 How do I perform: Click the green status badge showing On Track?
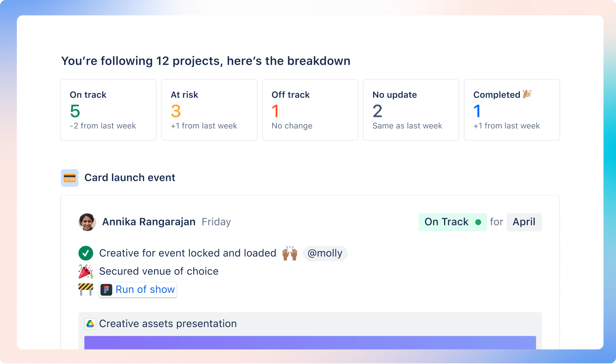[452, 222]
